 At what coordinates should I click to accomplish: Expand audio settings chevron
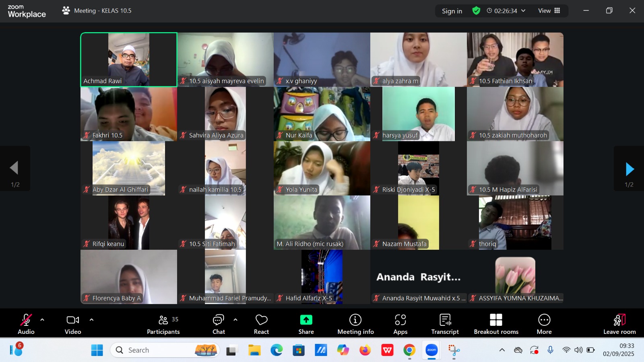42,320
